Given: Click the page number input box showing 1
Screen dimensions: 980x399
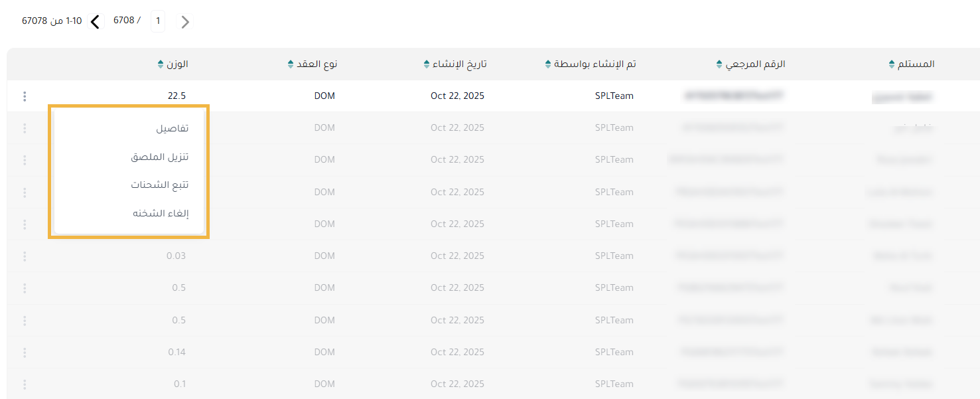Looking at the screenshot, I should pos(158,21).
